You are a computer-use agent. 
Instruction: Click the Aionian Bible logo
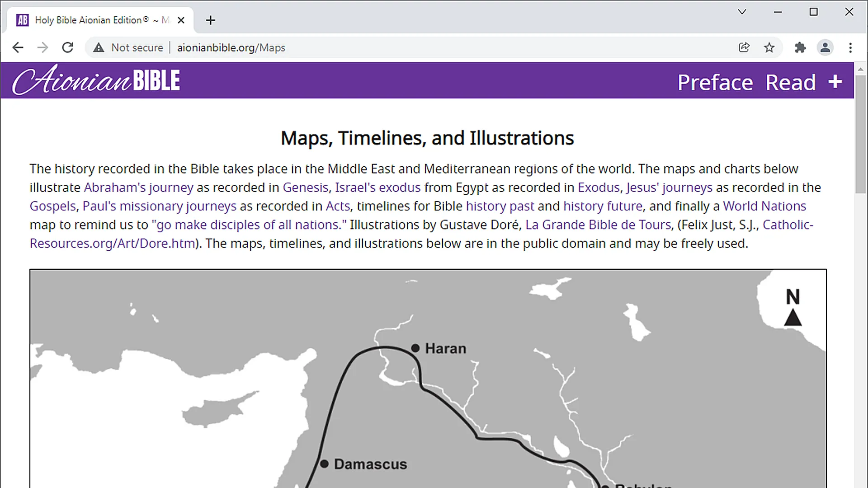[96, 80]
